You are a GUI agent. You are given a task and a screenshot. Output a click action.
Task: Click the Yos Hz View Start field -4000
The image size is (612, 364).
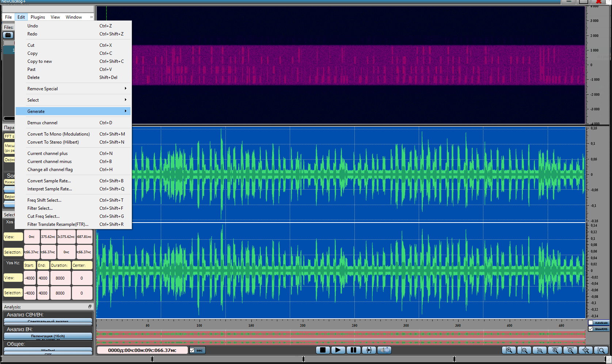30,278
